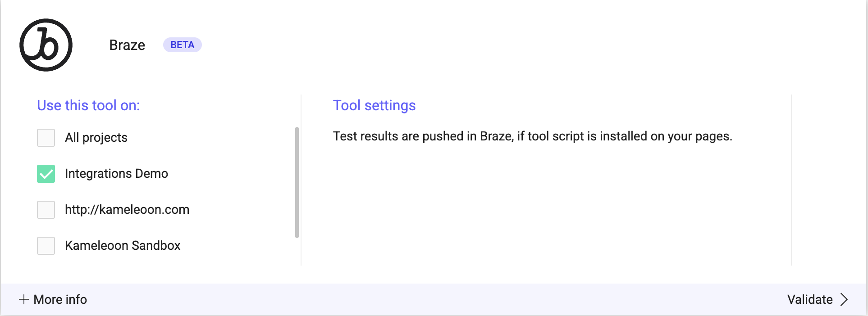868x316 pixels.
Task: Select the Integrations Demo label text
Action: pyautogui.click(x=116, y=173)
